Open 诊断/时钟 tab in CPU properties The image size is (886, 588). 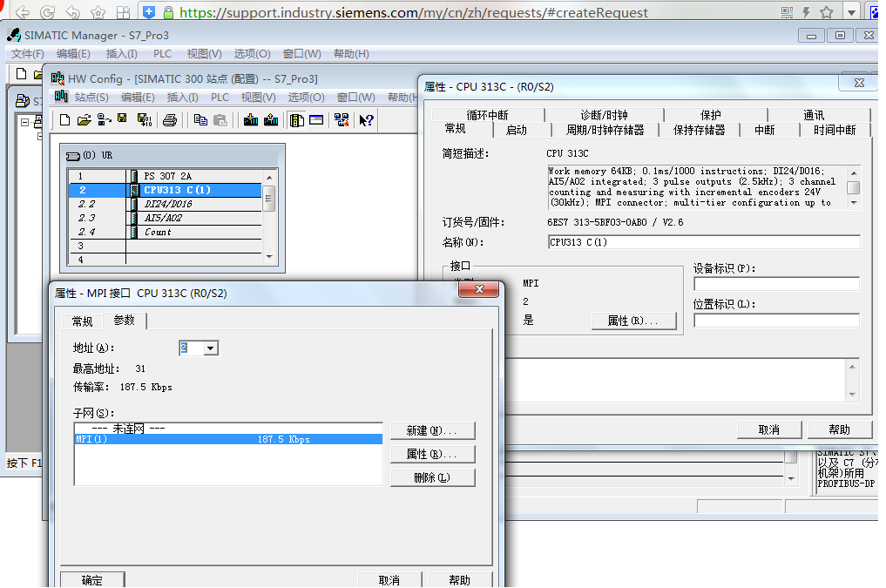[x=604, y=115]
